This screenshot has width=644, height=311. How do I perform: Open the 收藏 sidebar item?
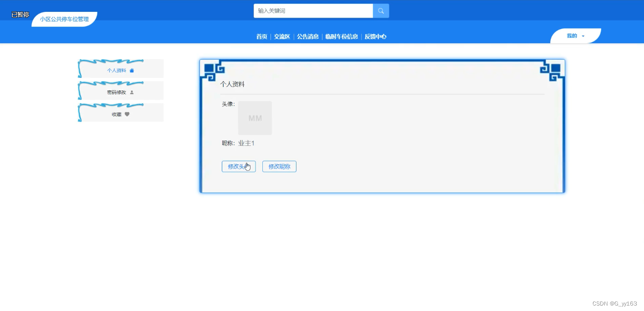pyautogui.click(x=121, y=113)
